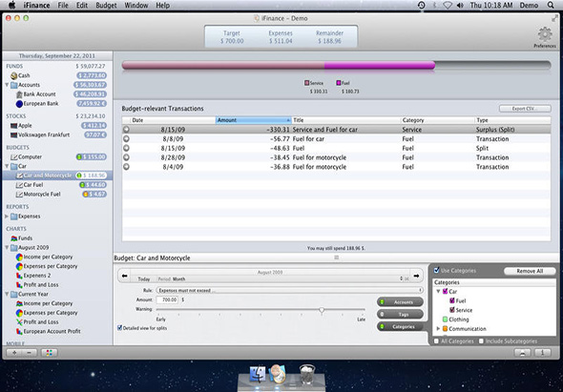Click the plus add button in sidebar footer
Screen dimensions: 563x392
tap(14, 353)
